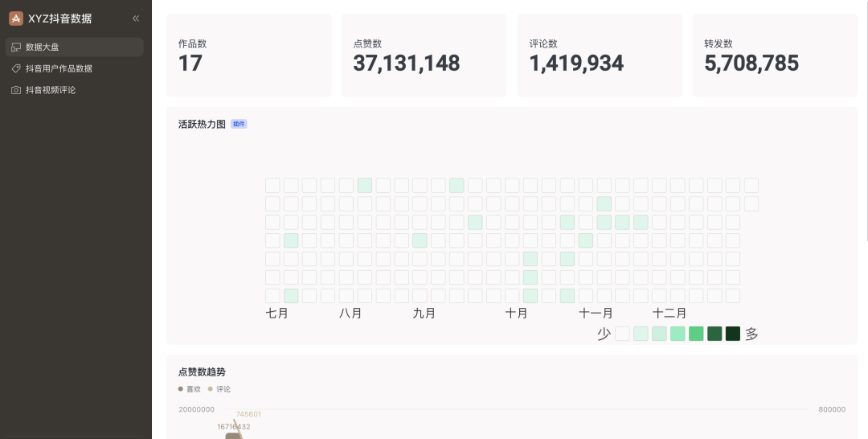Click the 七月 month label under the heatmap

tap(276, 314)
